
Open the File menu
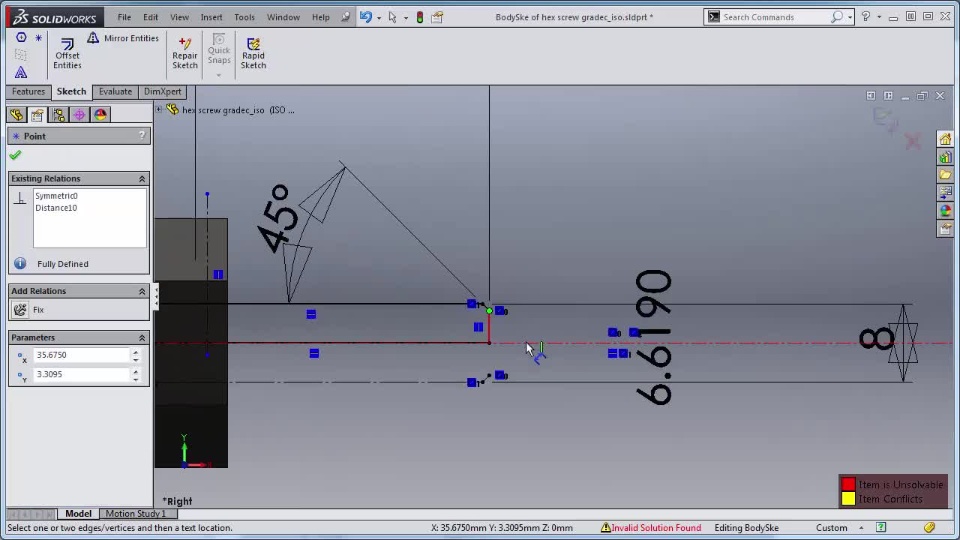point(124,17)
